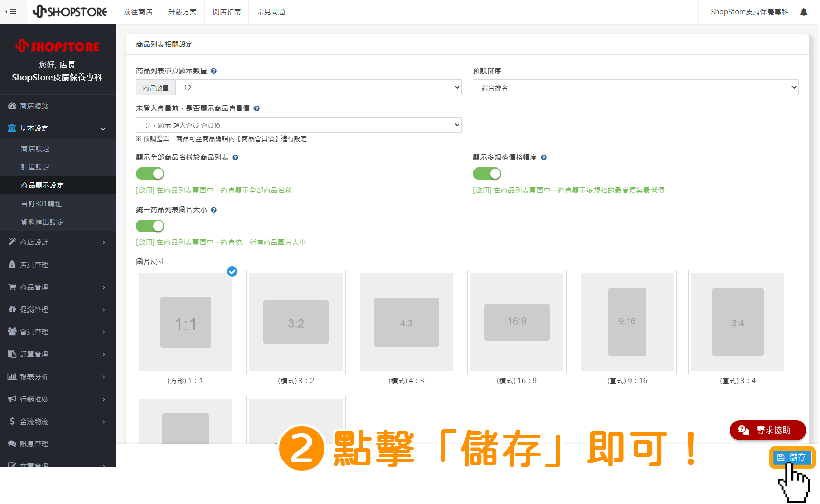Open the 升級方案 menu item
This screenshot has width=820, height=504.
(x=182, y=12)
